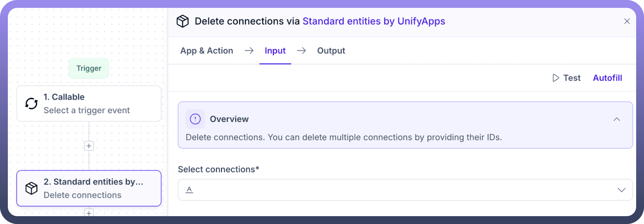Click inside the Select connections field
Screen dimensions: 644x224
(400, 190)
